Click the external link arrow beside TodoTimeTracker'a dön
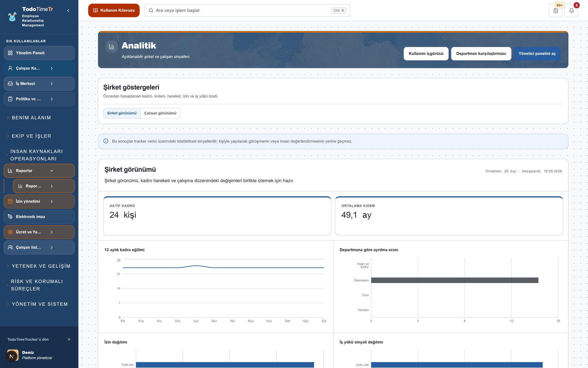 tap(69, 339)
